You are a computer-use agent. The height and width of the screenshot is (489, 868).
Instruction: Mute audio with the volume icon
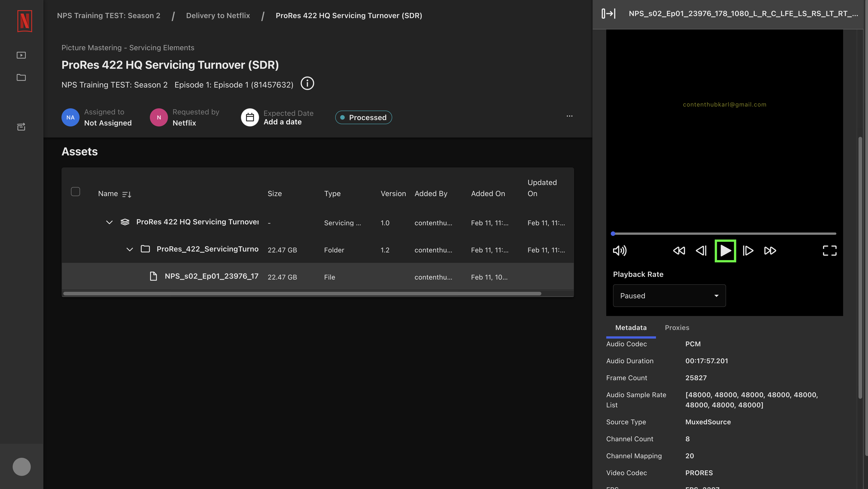(620, 251)
